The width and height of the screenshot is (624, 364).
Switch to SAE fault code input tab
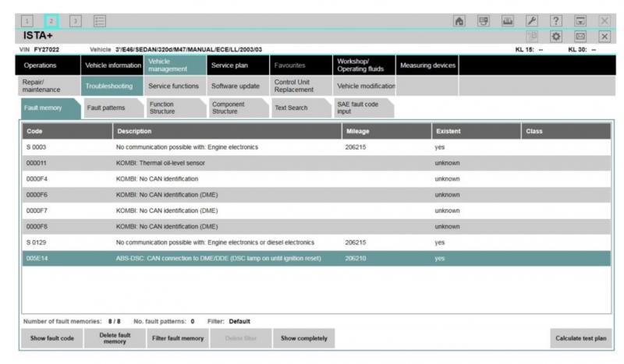[363, 108]
